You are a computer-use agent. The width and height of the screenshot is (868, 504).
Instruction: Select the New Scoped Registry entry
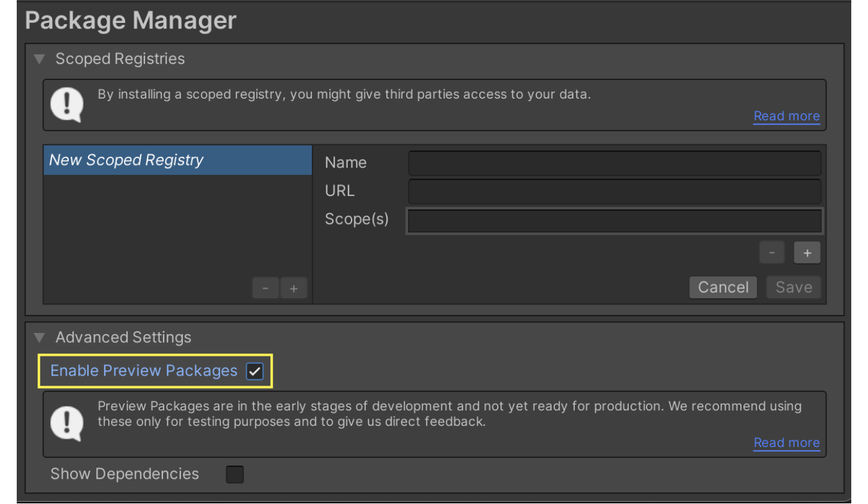177,159
